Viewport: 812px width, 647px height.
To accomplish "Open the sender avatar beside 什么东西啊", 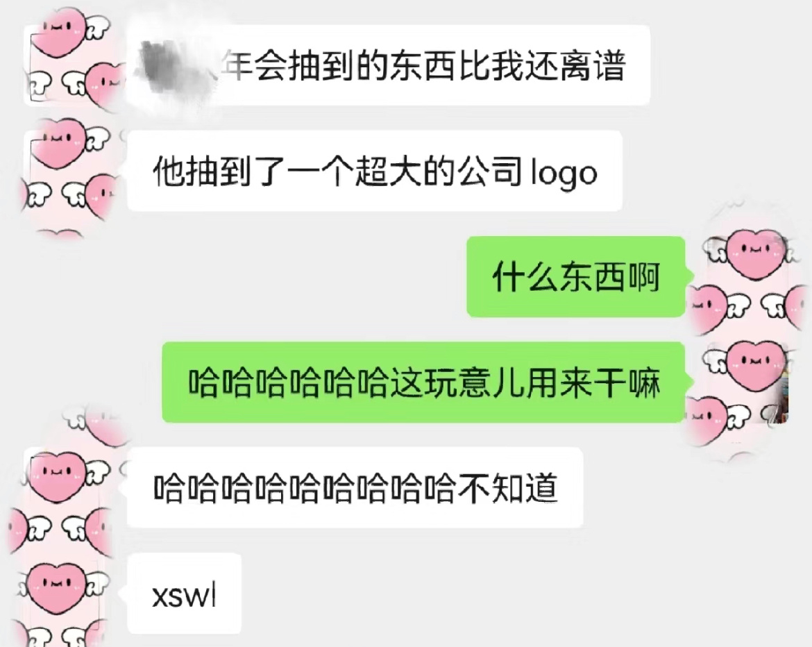I will 744,276.
